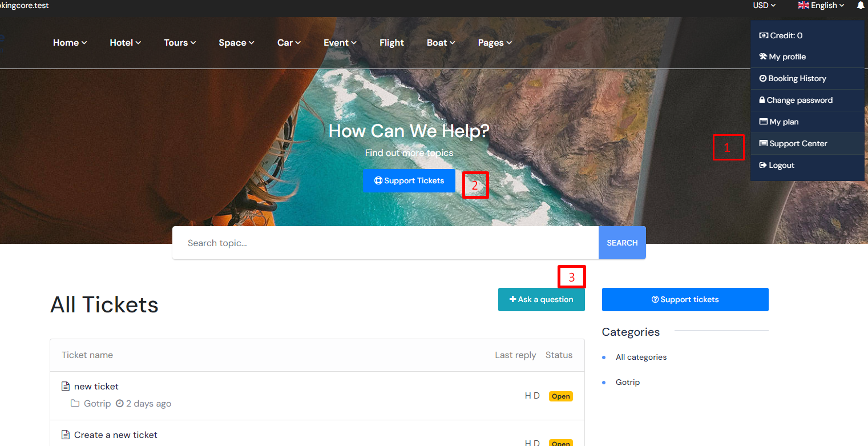Click the hero Support Tickets button
Viewport: 868px width, 446px height.
pyautogui.click(x=409, y=180)
